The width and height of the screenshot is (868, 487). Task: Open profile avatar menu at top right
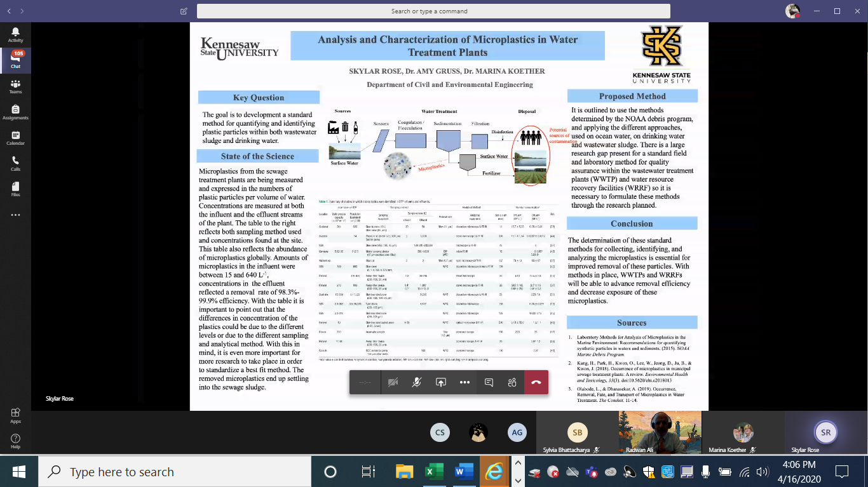click(x=792, y=11)
